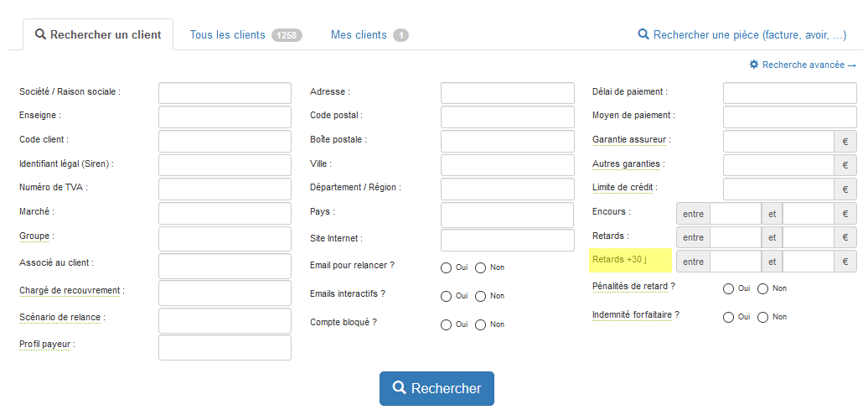Click the 1258 badge on Tous les clients
This screenshot has width=868, height=415.
click(x=287, y=35)
